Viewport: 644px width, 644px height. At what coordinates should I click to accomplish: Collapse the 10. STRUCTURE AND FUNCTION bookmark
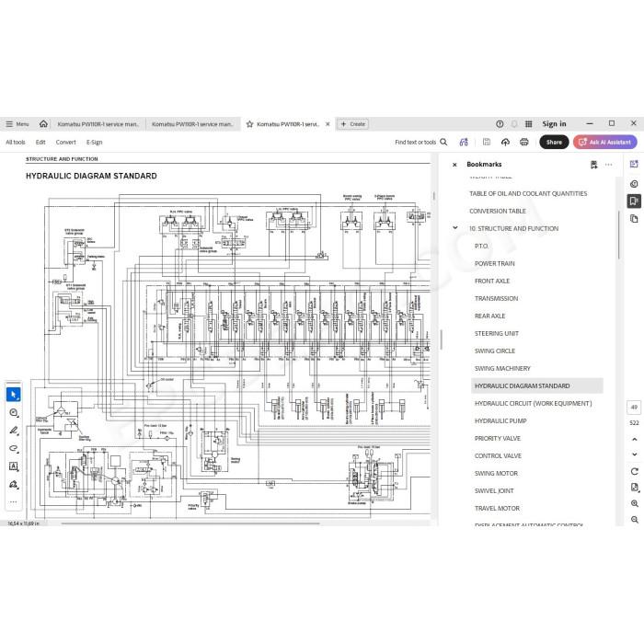[x=454, y=227]
